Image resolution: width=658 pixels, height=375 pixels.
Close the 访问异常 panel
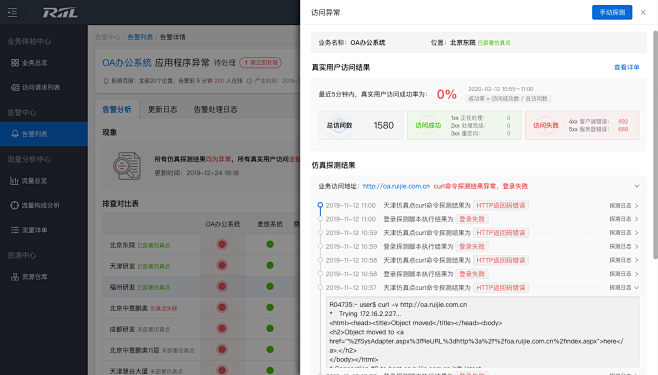[x=643, y=13]
